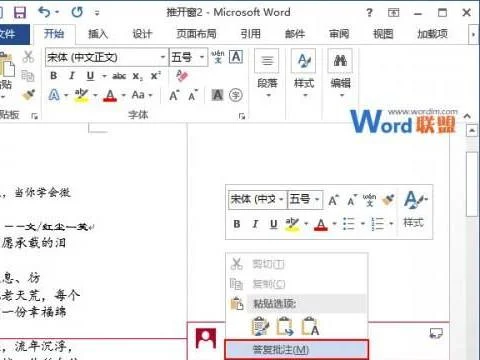The image size is (480, 360).
Task: Click the Save icon in quick access toolbar
Action: coord(20,12)
